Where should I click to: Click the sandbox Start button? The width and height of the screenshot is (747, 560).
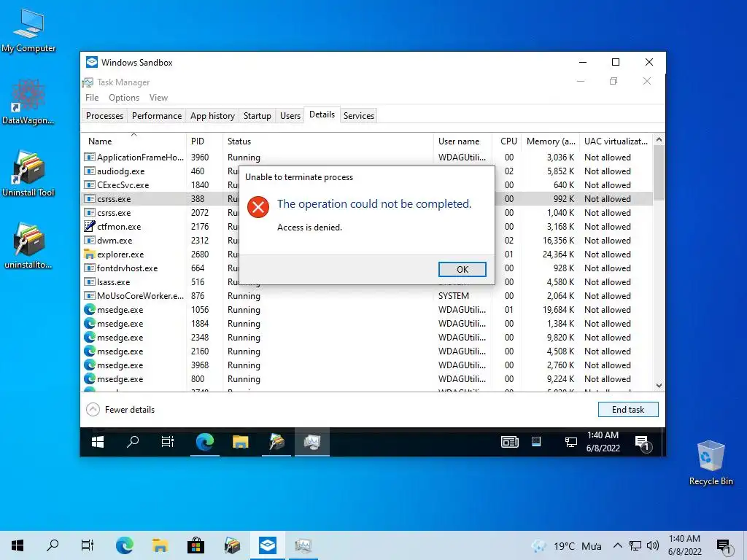click(98, 443)
